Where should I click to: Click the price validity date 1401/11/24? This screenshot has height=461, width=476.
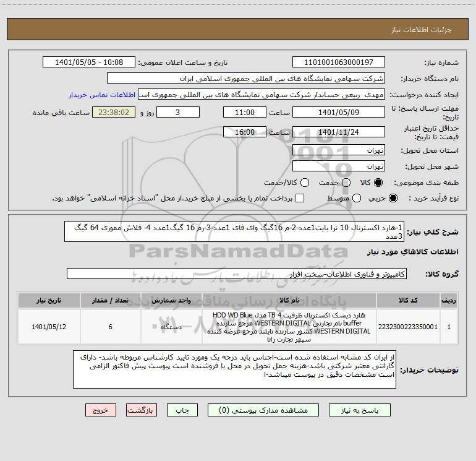339,132
